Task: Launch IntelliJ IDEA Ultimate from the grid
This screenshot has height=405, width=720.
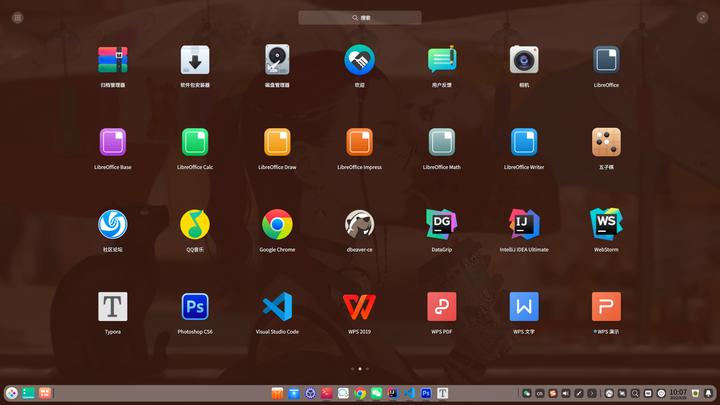Action: [x=523, y=225]
